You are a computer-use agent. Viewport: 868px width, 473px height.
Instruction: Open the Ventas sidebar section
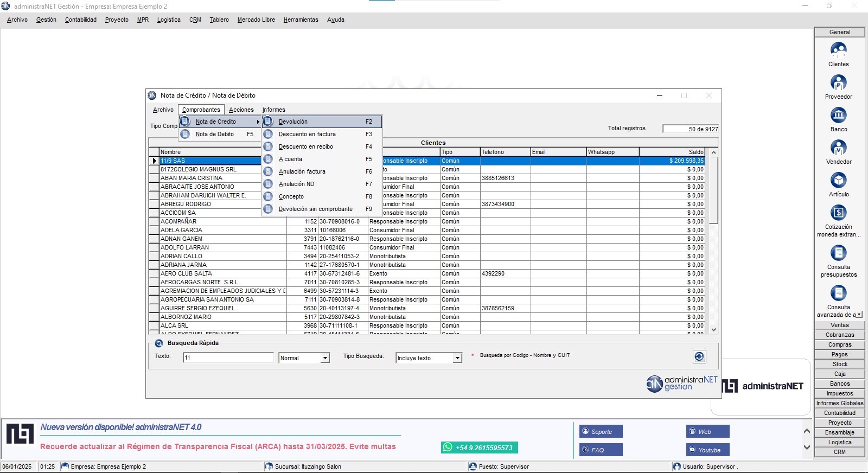(x=840, y=325)
